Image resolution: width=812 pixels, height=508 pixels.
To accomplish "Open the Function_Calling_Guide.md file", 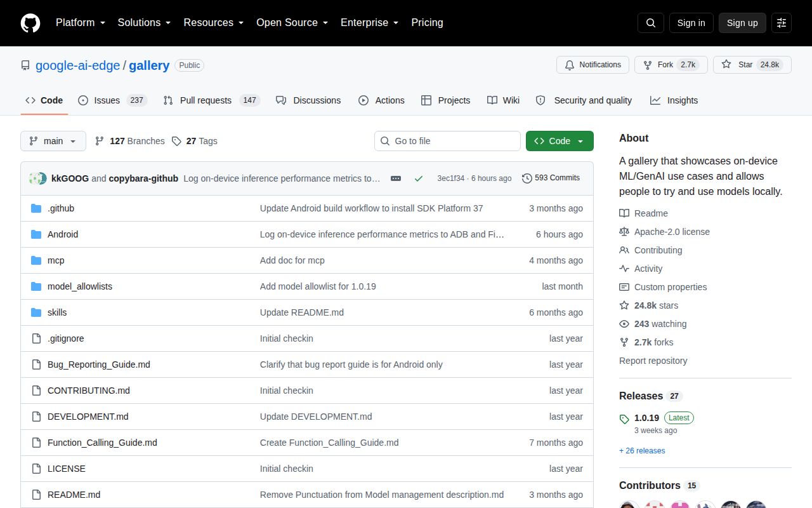I will pyautogui.click(x=102, y=443).
